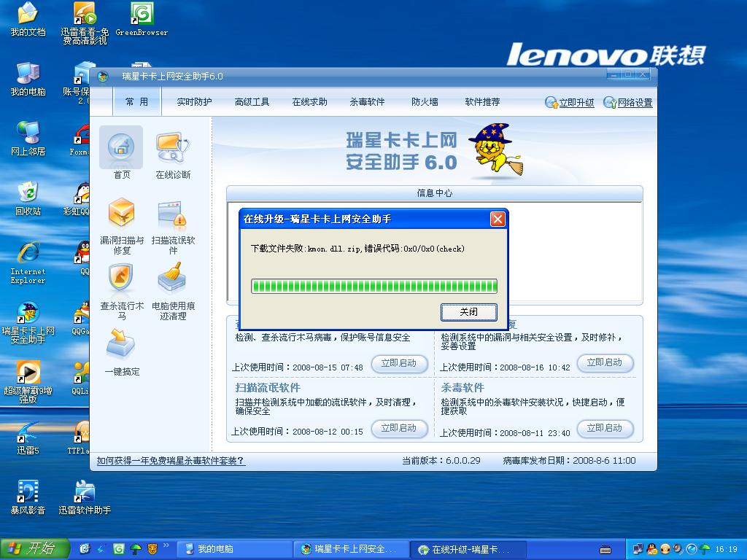Click 下载文件失败 error message text

coord(357,249)
